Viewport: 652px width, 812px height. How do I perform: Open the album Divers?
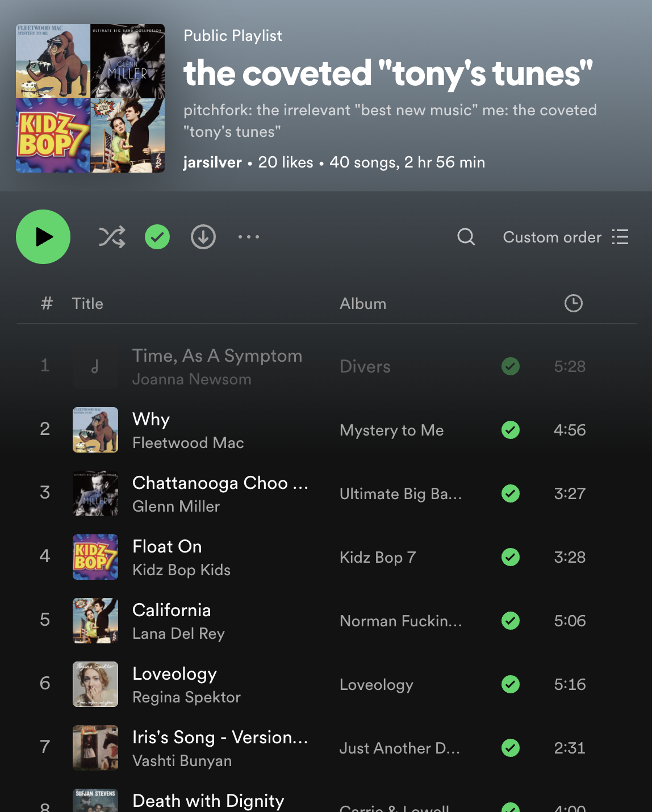coord(365,367)
